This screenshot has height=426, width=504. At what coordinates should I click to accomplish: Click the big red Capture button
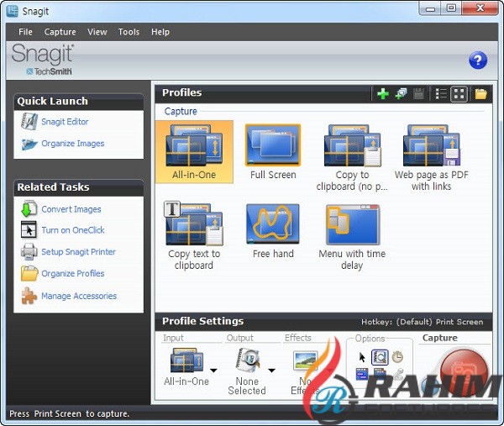coord(464,372)
